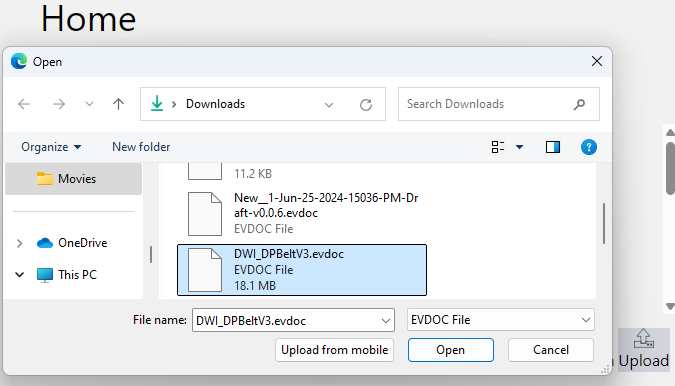The width and height of the screenshot is (675, 386).
Task: Toggle the preview pane
Action: click(553, 147)
